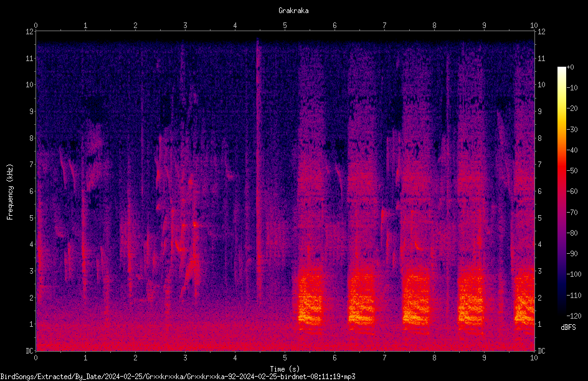Click the Frequency (kHz) axis label
The image size is (588, 381).
tap(10, 191)
